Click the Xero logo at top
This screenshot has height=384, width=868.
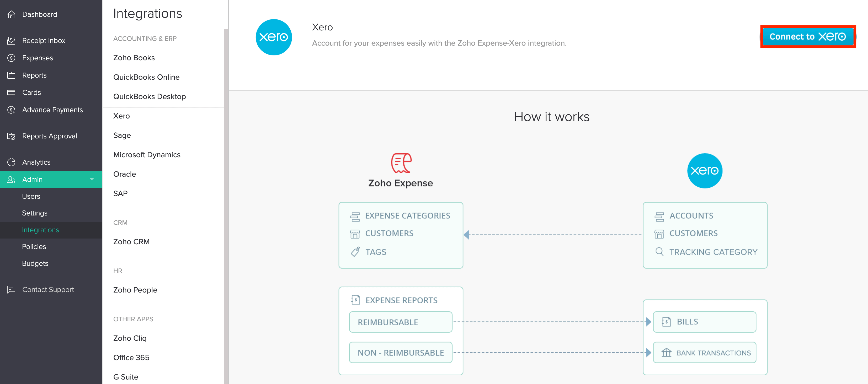click(x=274, y=37)
